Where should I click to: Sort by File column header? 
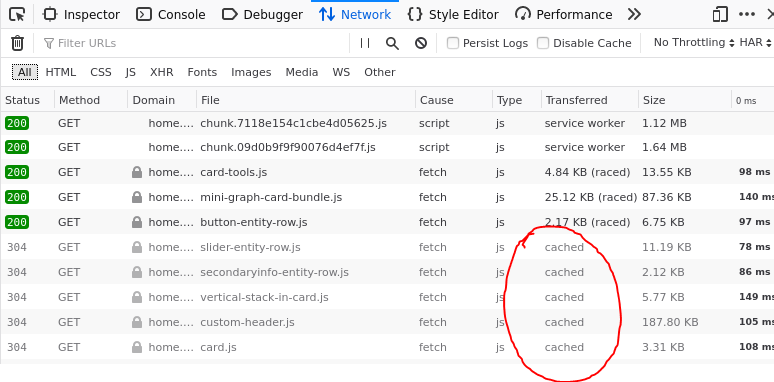click(306, 100)
